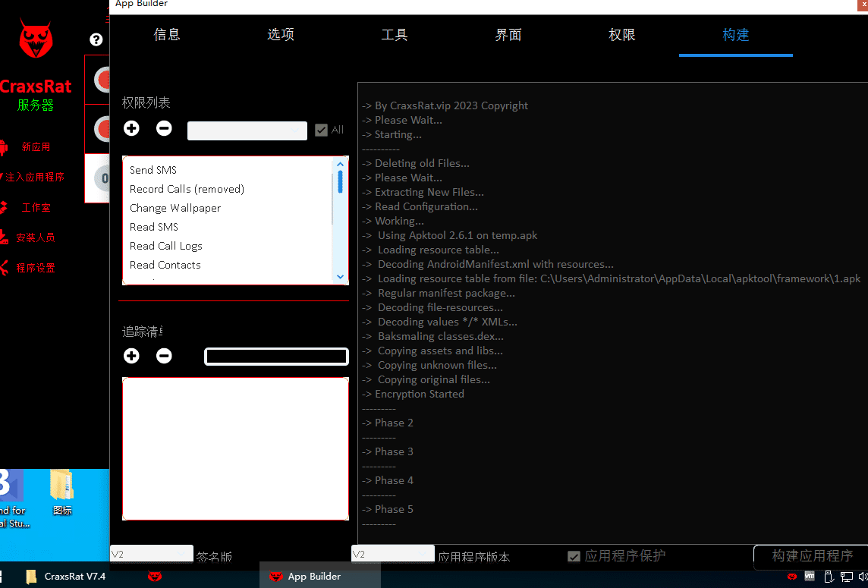Click the "Using Apktool 2.6.1 on temp.apk" log line
This screenshot has height=588, width=868.
449,235
